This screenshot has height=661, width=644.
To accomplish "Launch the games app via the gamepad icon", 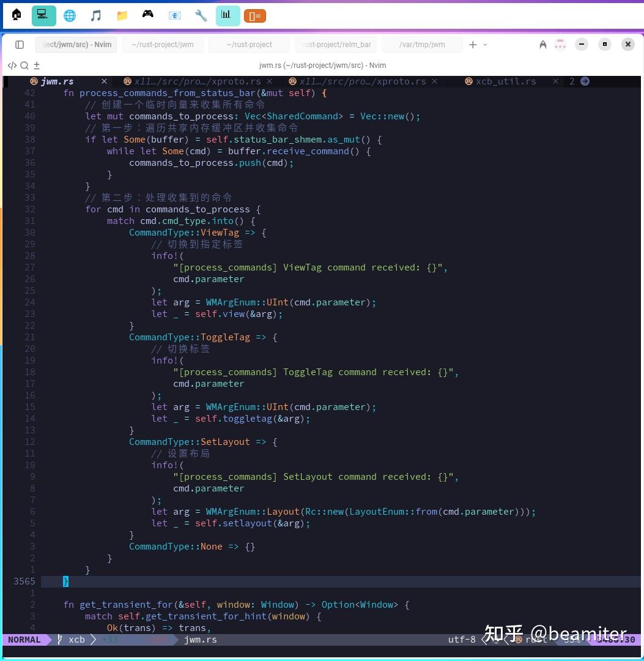I will [x=147, y=15].
